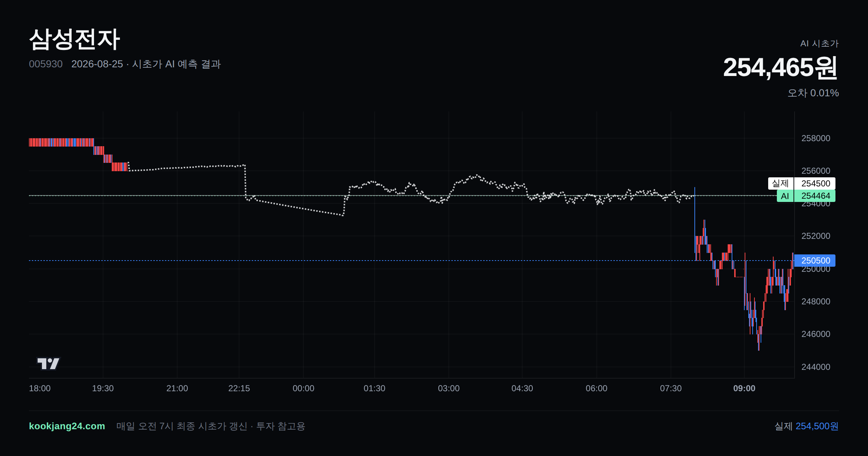This screenshot has height=456, width=868.
Task: Click the 00:00 time axis label
Action: coord(303,388)
